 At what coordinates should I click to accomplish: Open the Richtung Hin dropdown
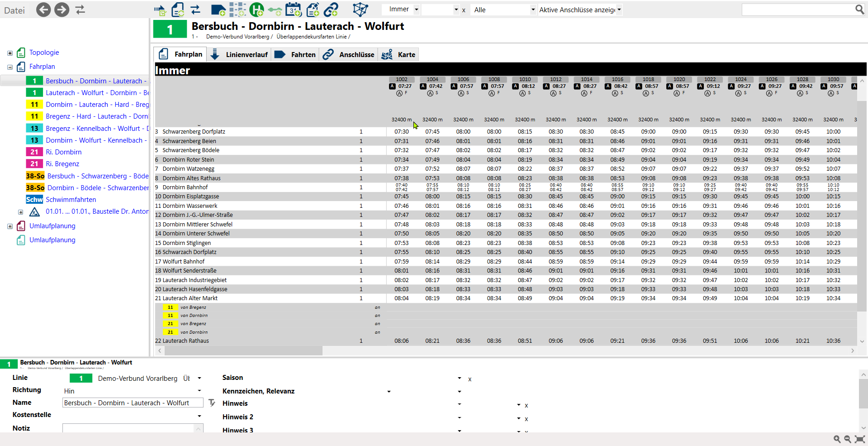tap(199, 391)
